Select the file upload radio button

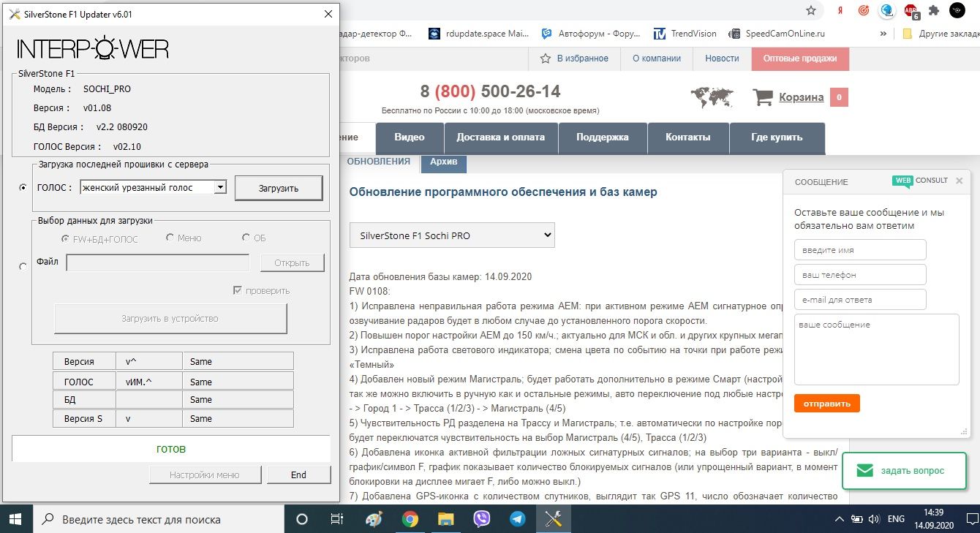coord(23,267)
